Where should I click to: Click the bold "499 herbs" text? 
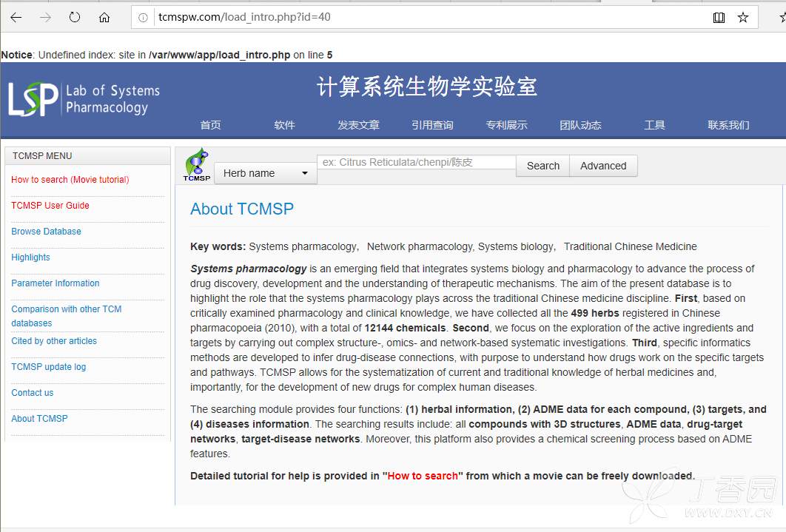(595, 313)
